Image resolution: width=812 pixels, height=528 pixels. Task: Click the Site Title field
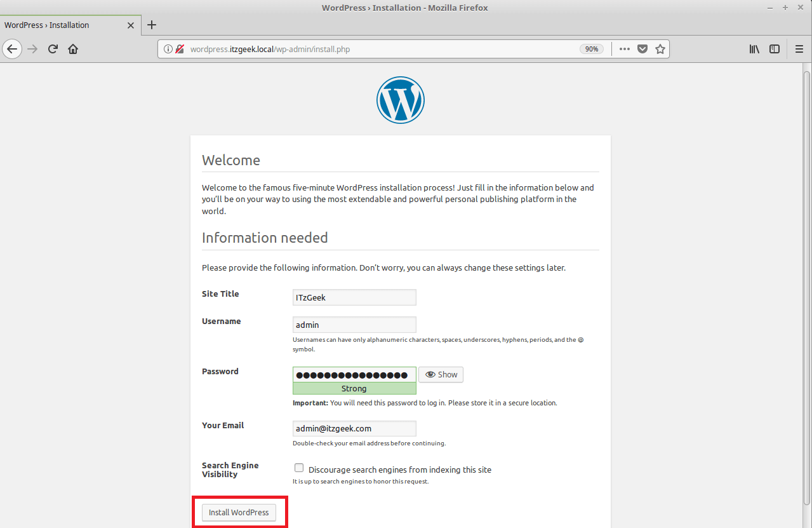point(354,297)
